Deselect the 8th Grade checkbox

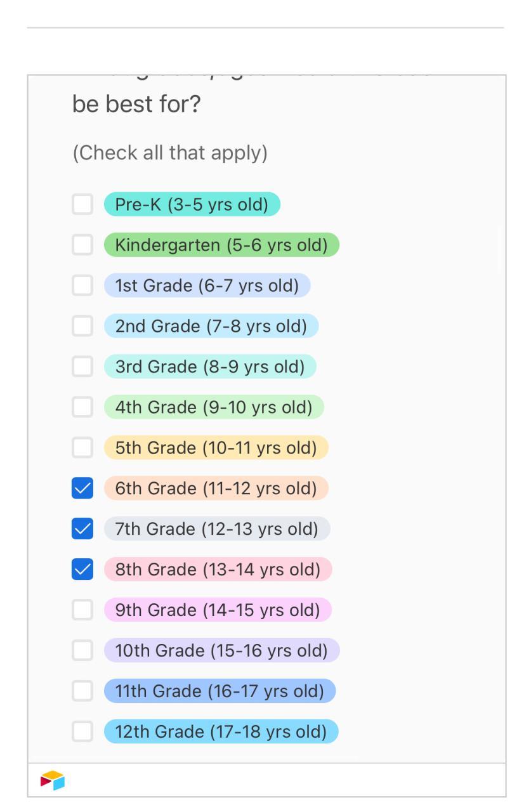coord(82,570)
